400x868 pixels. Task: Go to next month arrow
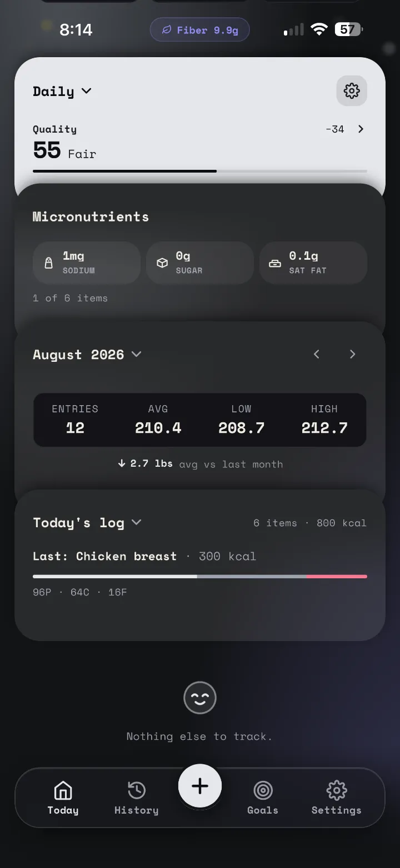(x=352, y=354)
